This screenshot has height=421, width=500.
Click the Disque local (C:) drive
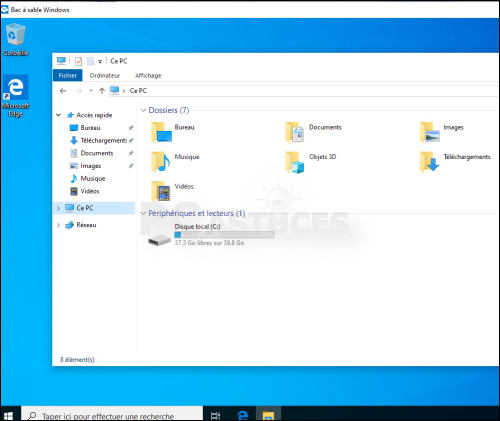(x=211, y=235)
